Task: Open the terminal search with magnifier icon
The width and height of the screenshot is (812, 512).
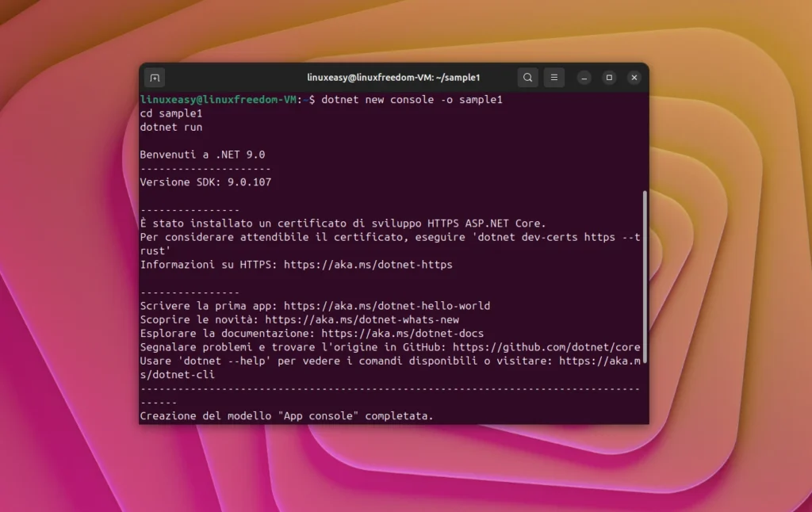Action: [527, 77]
